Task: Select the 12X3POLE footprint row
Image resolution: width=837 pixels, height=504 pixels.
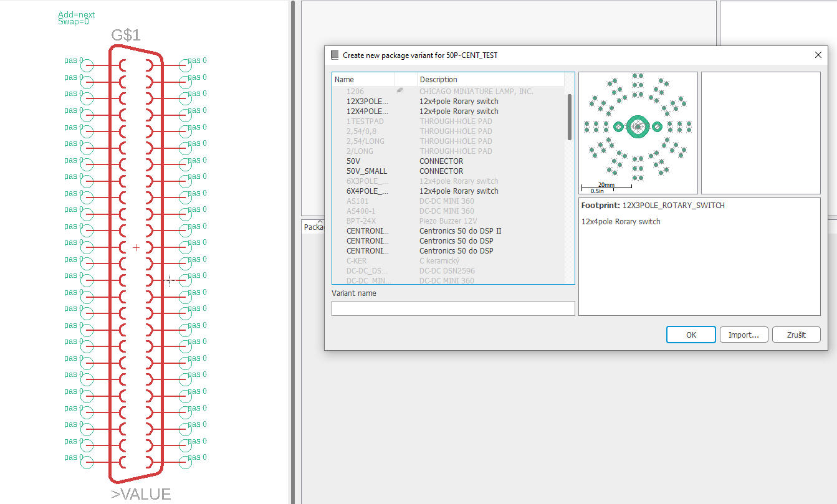Action: (368, 102)
